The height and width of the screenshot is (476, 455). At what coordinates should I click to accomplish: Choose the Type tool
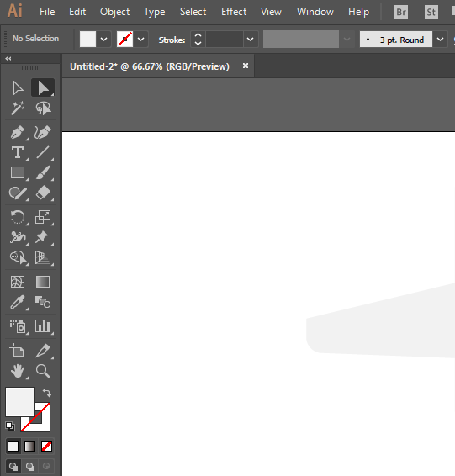click(x=18, y=152)
